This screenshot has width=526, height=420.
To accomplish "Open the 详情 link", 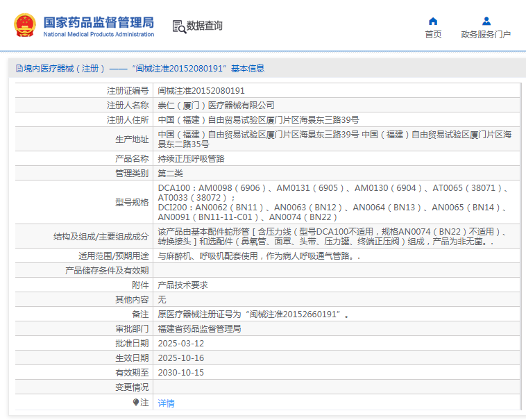I will click(166, 403).
